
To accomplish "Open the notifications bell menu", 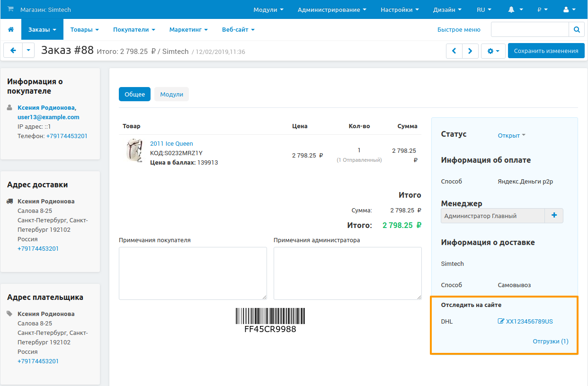I will (x=515, y=9).
